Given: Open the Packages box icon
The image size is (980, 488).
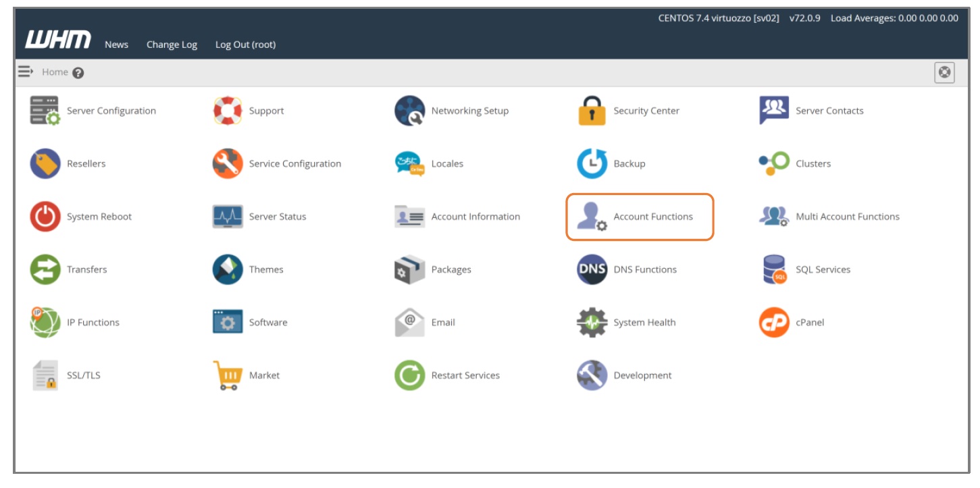Looking at the screenshot, I should coord(410,269).
